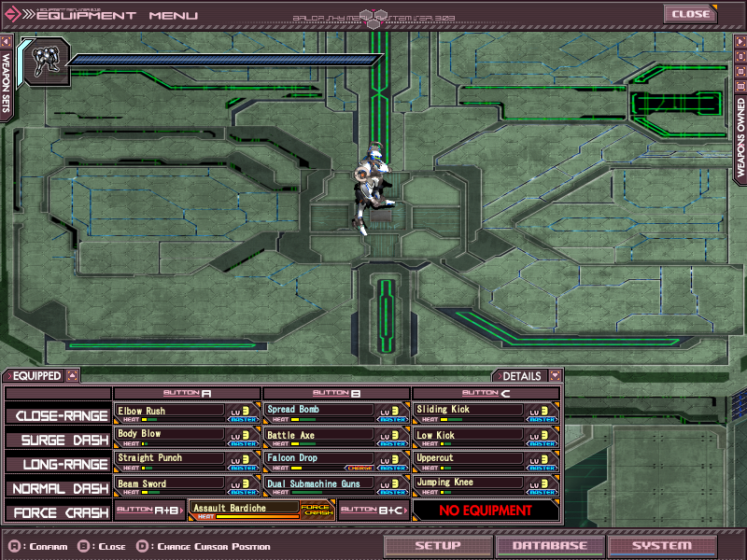The image size is (747, 560).
Task: Select the Uppercut weapon slot
Action: (486, 461)
